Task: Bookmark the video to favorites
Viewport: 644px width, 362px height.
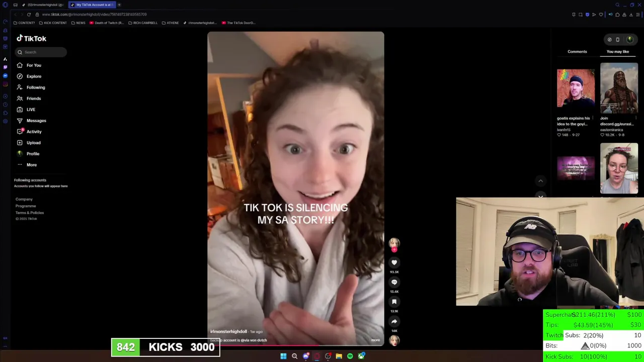Action: click(394, 302)
